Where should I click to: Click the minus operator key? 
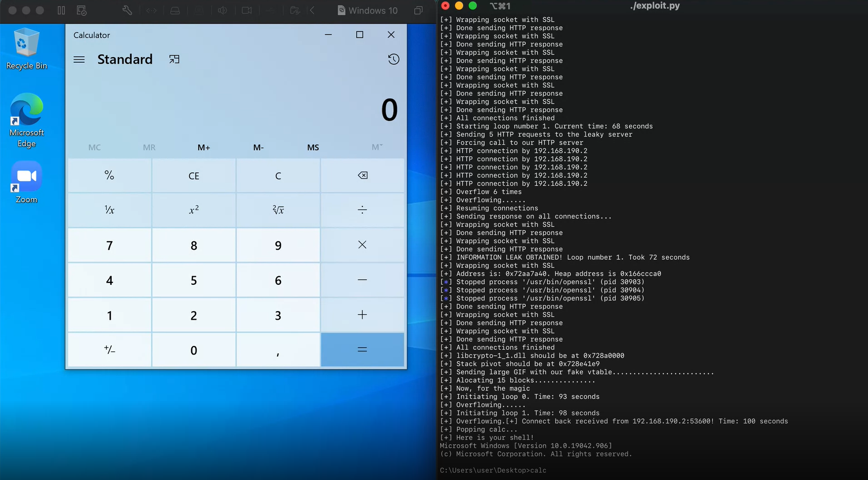point(363,280)
